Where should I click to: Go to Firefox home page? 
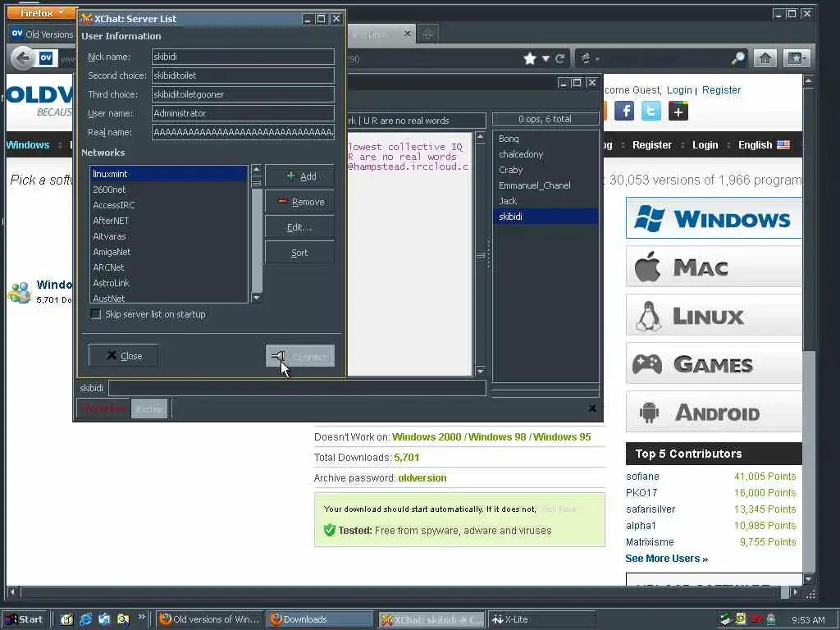(765, 58)
